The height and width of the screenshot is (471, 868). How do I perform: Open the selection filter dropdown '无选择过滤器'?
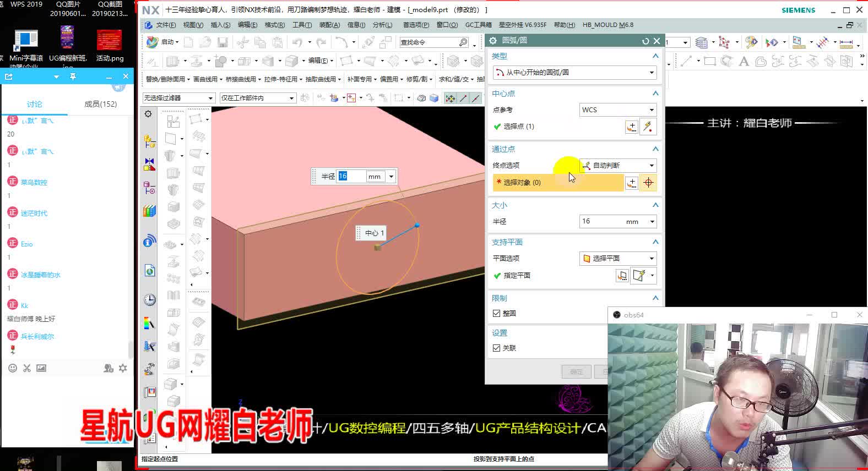pos(178,98)
